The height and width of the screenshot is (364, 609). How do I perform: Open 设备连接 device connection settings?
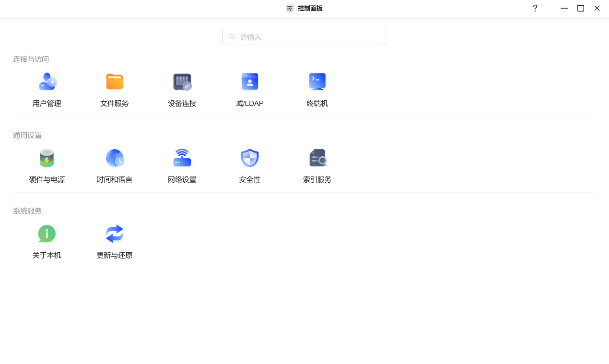point(182,90)
